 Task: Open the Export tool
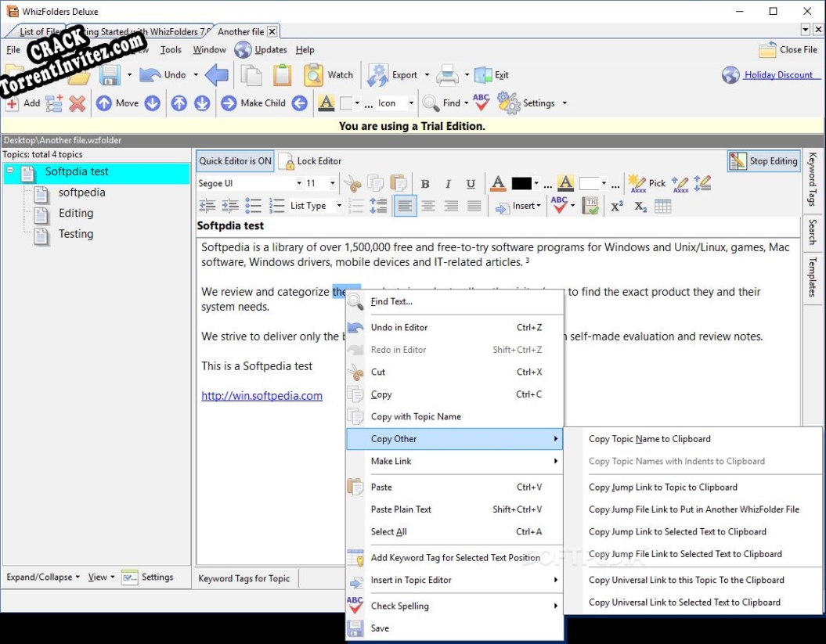(x=399, y=75)
